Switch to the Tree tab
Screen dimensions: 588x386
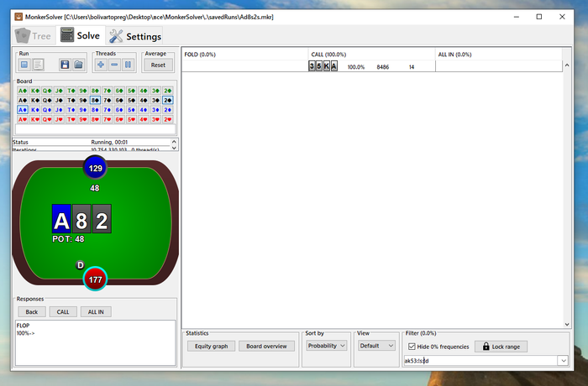[34, 36]
